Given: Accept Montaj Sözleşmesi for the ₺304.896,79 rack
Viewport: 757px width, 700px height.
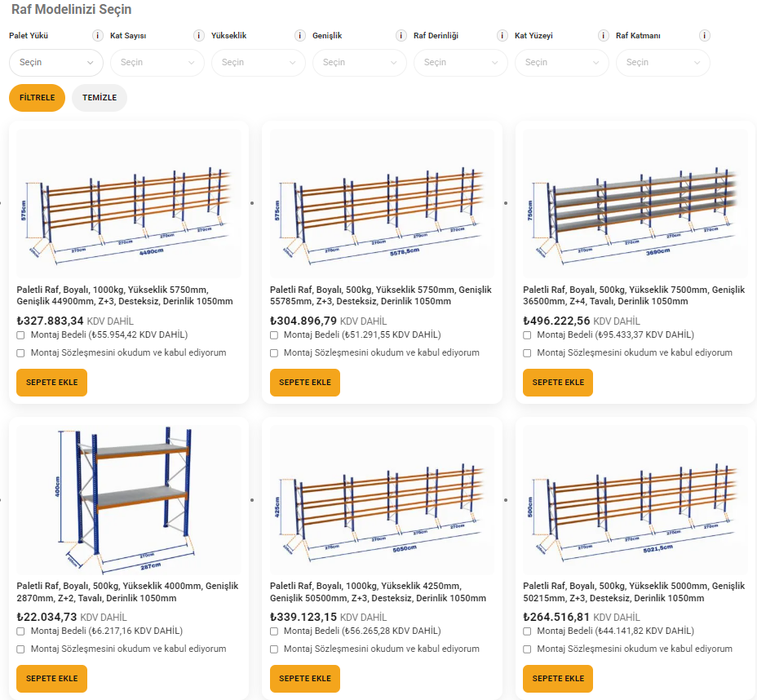Looking at the screenshot, I should coord(274,353).
